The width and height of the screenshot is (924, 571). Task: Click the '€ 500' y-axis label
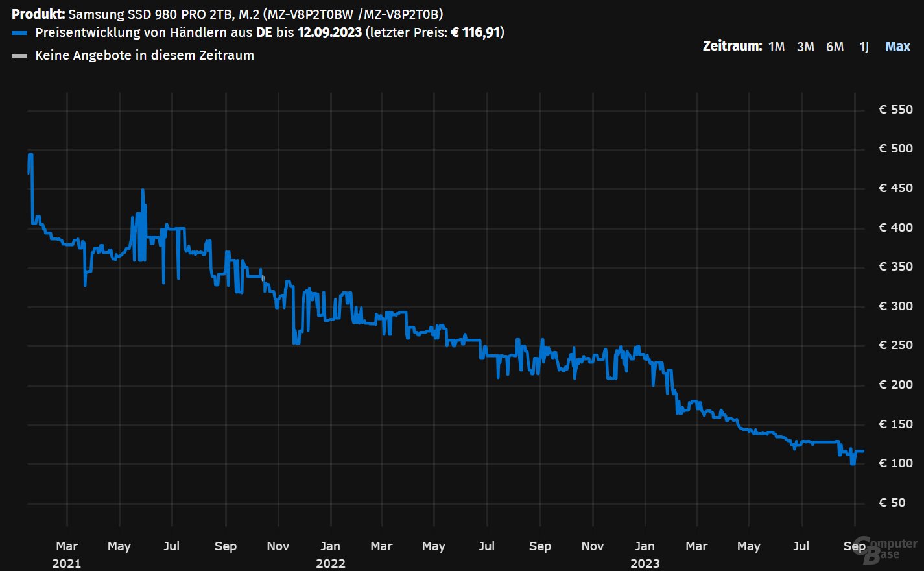pyautogui.click(x=895, y=149)
